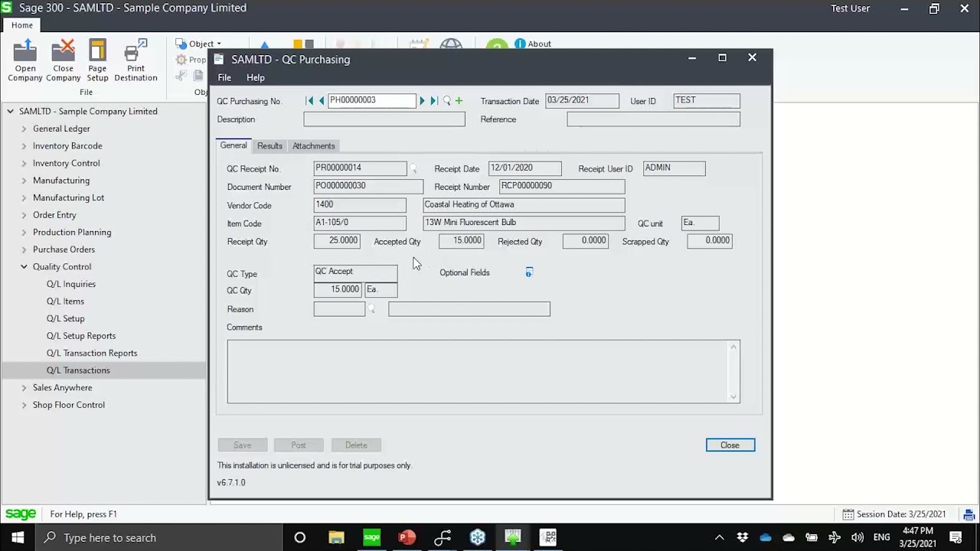Click the Save button

(x=243, y=445)
